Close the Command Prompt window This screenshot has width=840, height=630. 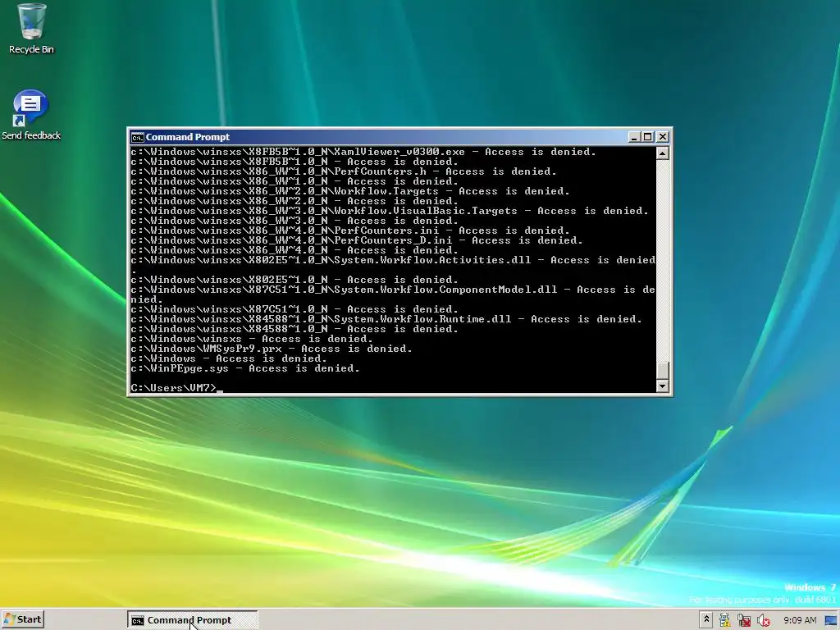tap(663, 137)
